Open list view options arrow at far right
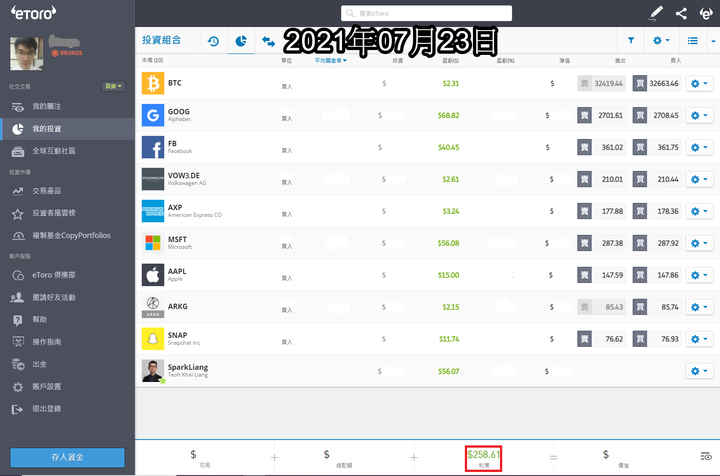 coord(713,41)
